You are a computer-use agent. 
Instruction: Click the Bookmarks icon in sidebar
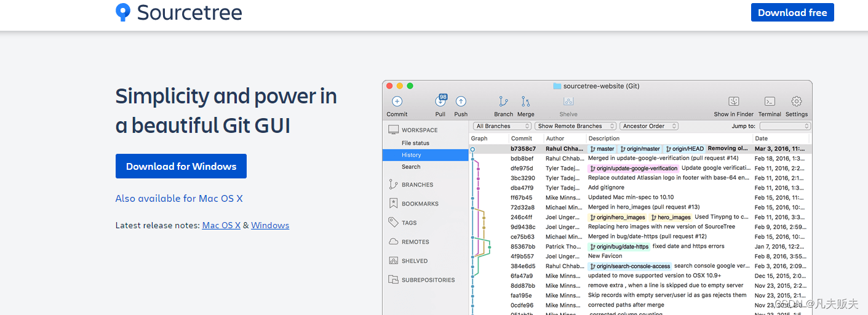pos(394,203)
